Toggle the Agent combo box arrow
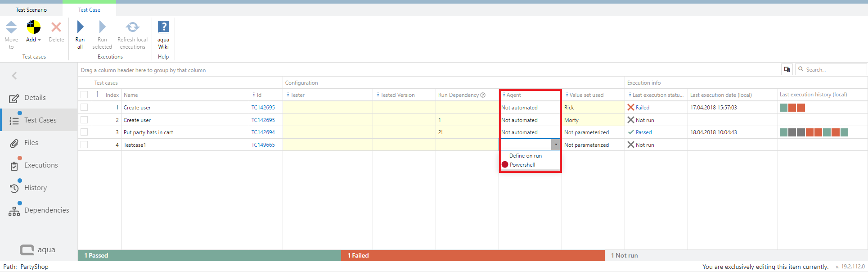 [556, 145]
